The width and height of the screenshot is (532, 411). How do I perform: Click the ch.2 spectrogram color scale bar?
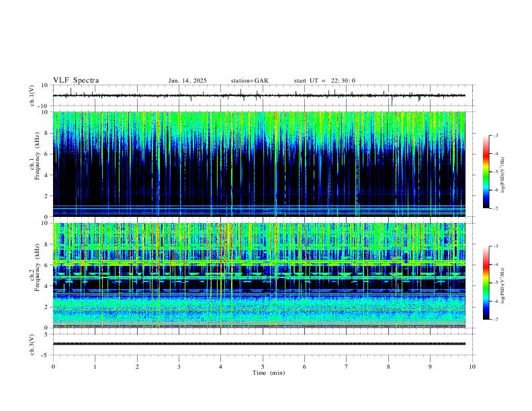[486, 283]
